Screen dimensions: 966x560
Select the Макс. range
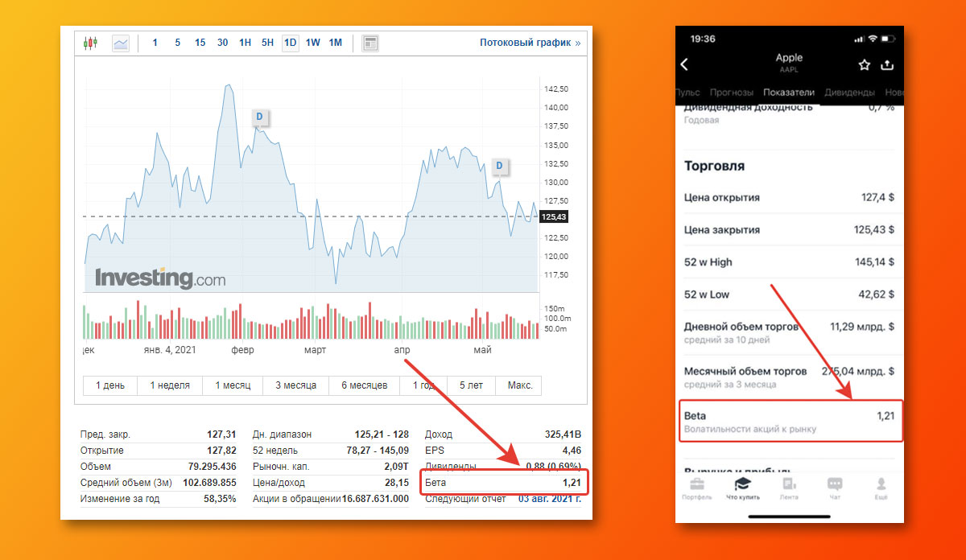520,385
